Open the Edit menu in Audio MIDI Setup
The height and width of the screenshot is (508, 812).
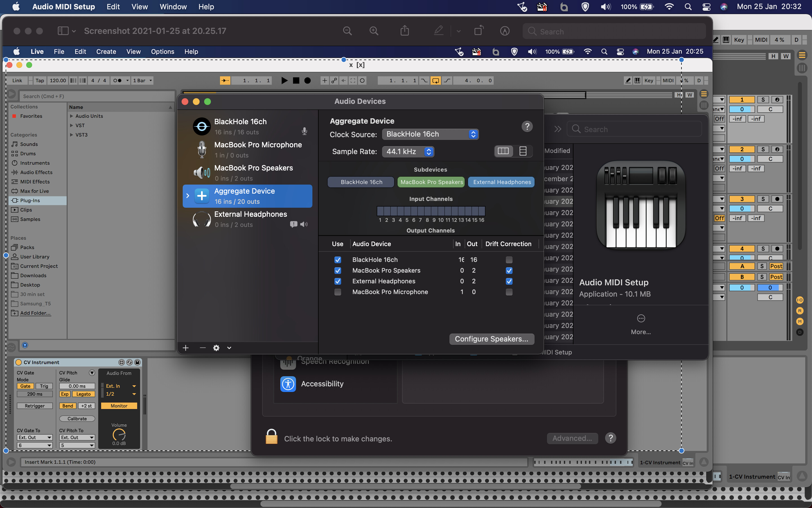(113, 7)
